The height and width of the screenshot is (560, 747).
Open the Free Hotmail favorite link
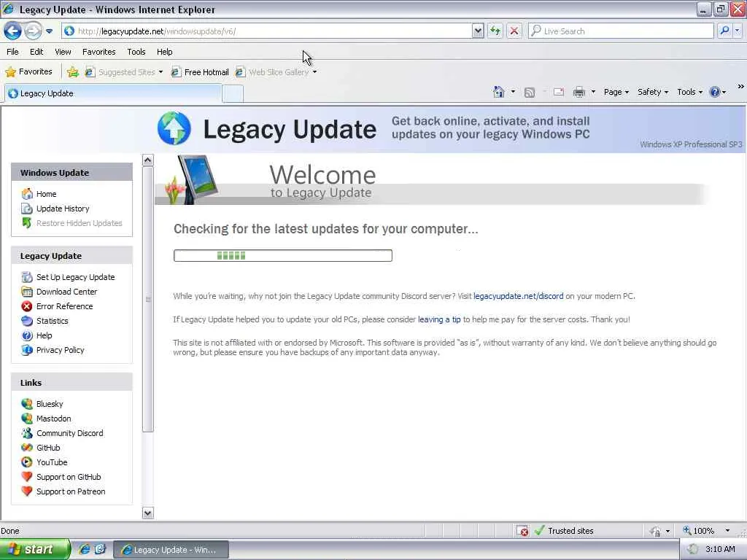[x=200, y=72]
